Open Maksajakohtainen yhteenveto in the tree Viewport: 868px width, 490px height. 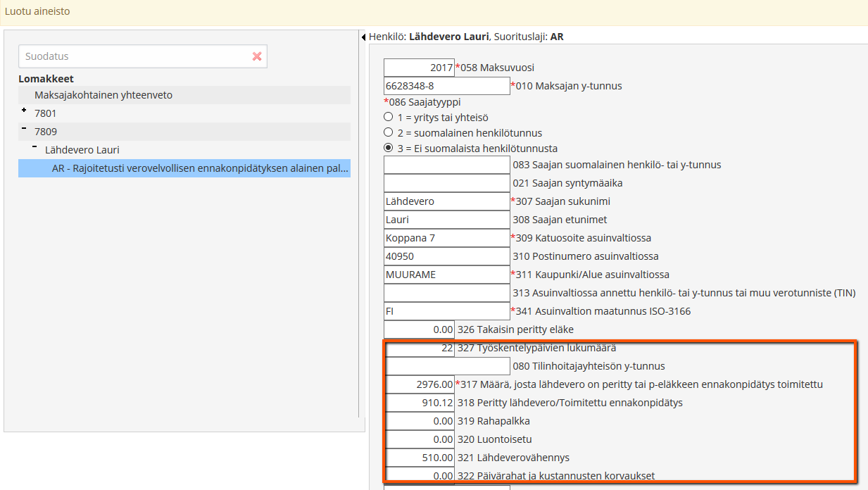(103, 95)
